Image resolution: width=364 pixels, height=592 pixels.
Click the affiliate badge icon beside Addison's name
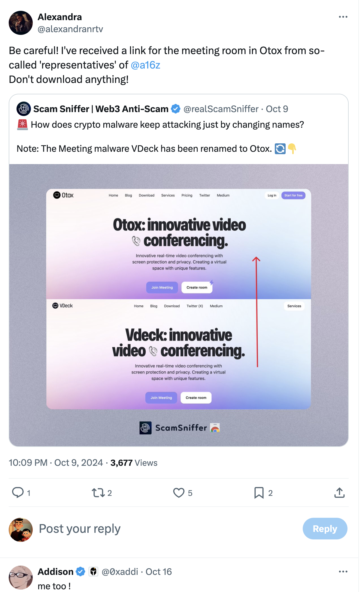click(x=93, y=572)
